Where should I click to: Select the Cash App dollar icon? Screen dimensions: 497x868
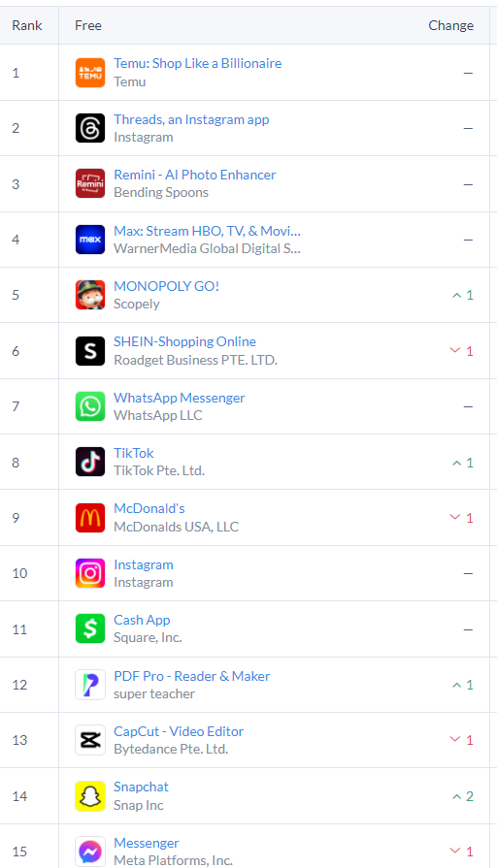tap(90, 628)
